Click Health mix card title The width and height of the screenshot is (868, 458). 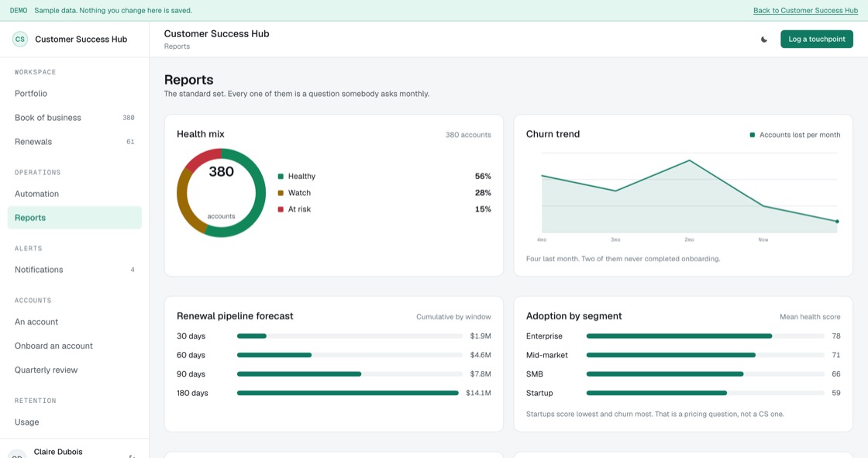tap(201, 134)
